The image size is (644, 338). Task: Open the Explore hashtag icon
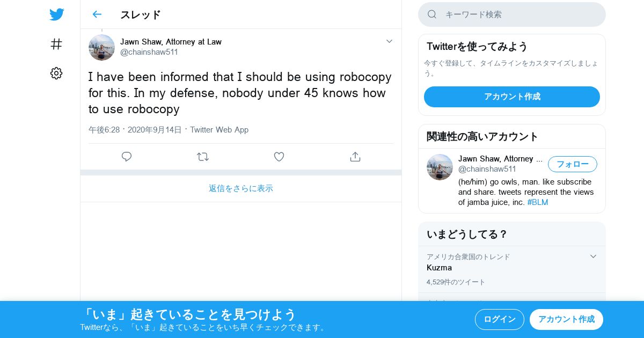[x=56, y=44]
